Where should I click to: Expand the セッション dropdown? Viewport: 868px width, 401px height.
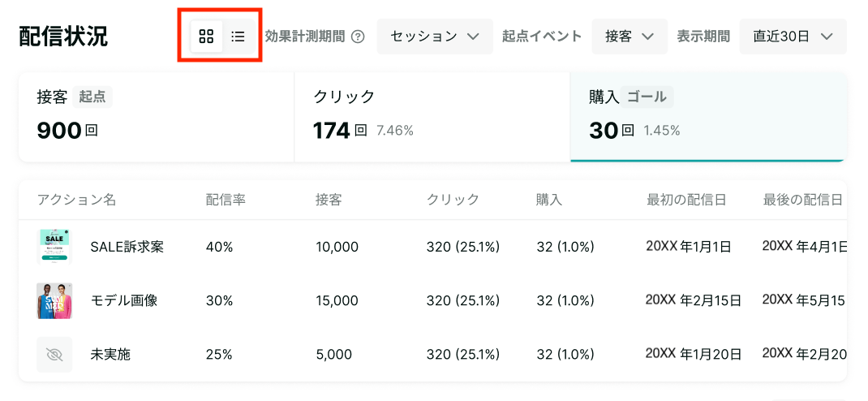[435, 37]
